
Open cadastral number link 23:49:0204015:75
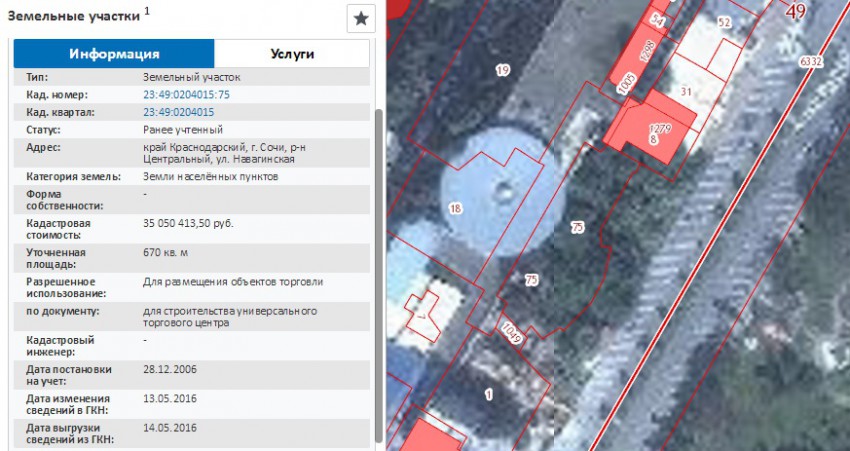point(186,94)
